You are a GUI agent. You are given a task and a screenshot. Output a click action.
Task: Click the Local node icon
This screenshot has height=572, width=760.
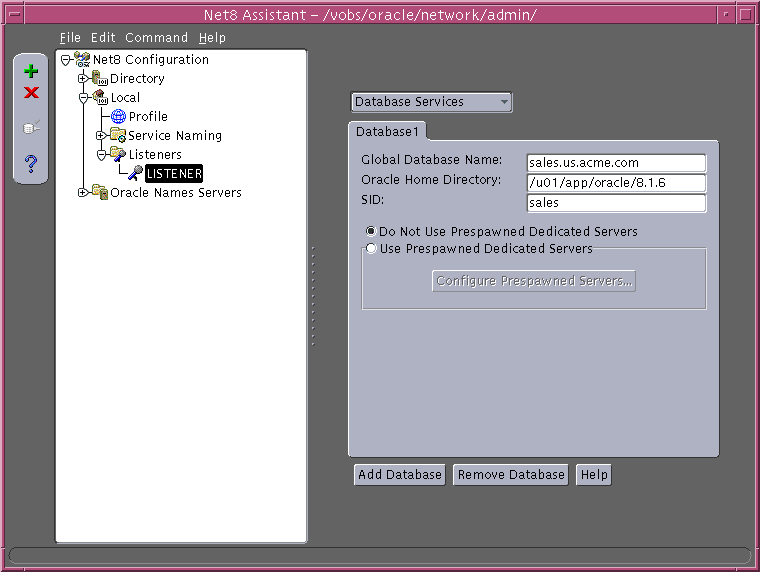tap(100, 97)
